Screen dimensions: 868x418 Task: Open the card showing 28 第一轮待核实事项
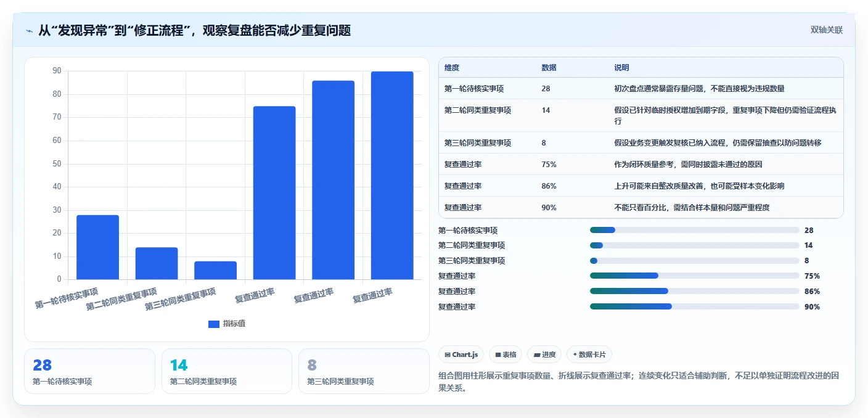click(x=89, y=371)
